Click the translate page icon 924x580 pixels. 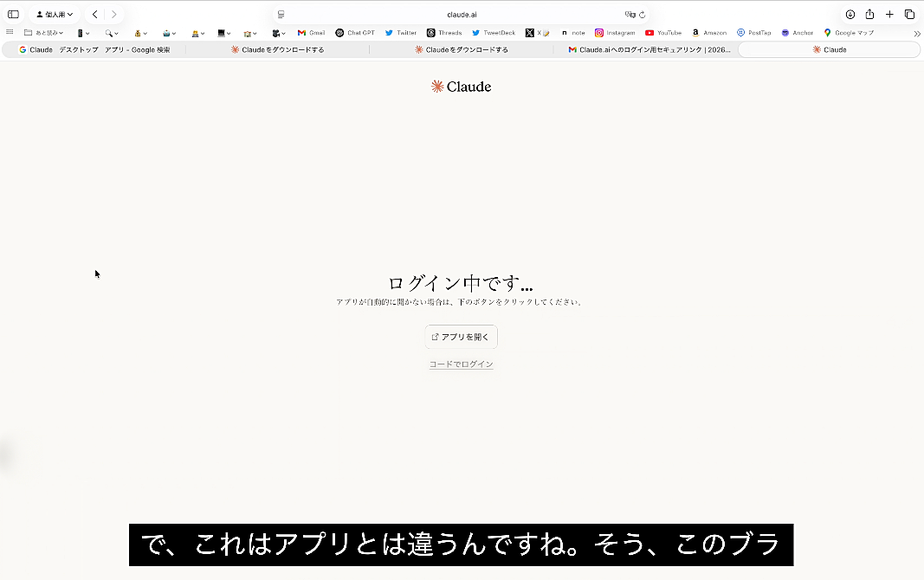pyautogui.click(x=630, y=15)
